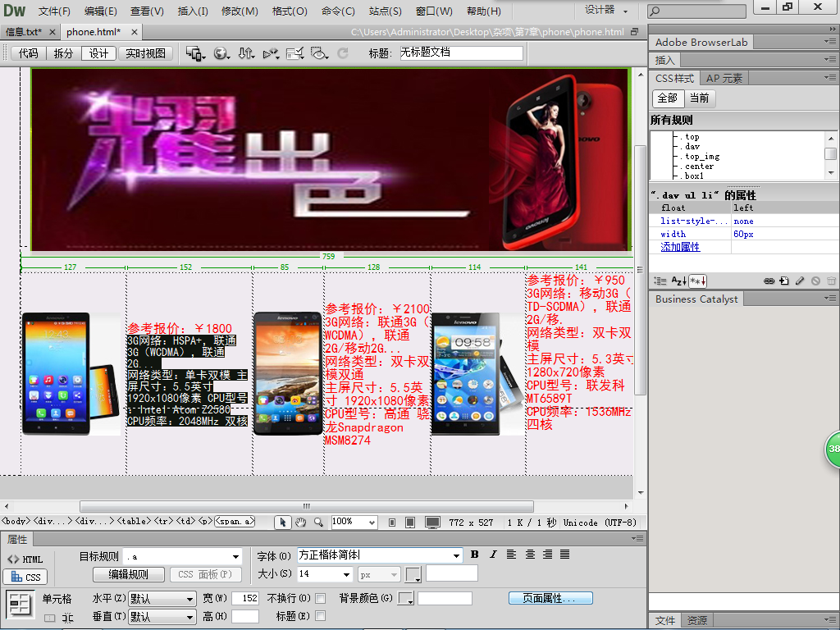
Task: Switch to the 信息.txt document tab
Action: click(24, 32)
